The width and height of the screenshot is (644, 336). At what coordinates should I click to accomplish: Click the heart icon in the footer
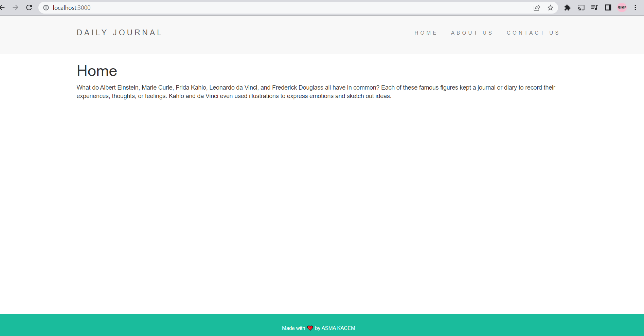[x=309, y=328]
